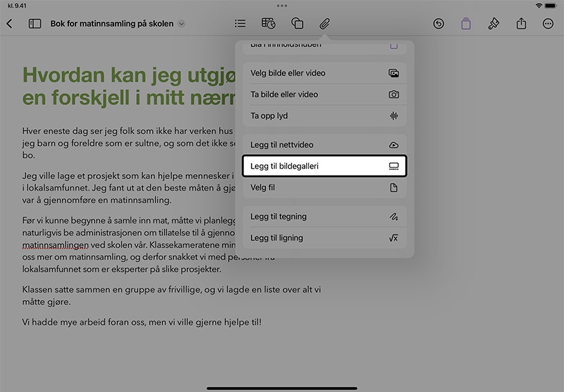Screen dimensions: 564x392
Task: Open the More options ellipsis icon
Action: 548,24
